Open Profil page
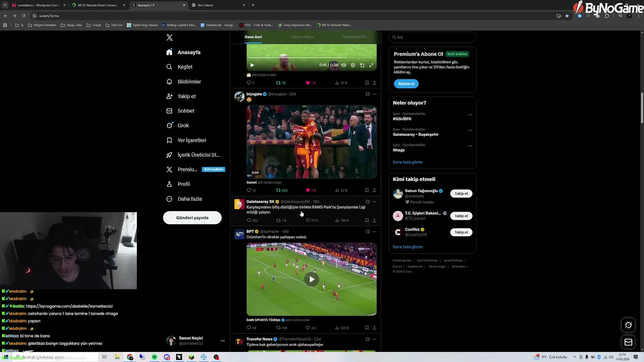 pos(178,184)
